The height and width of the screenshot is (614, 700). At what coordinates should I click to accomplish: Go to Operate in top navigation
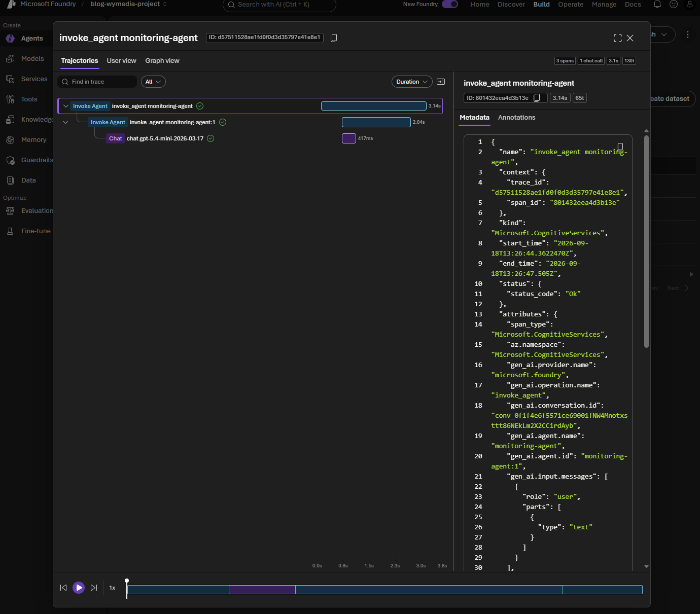point(571,4)
